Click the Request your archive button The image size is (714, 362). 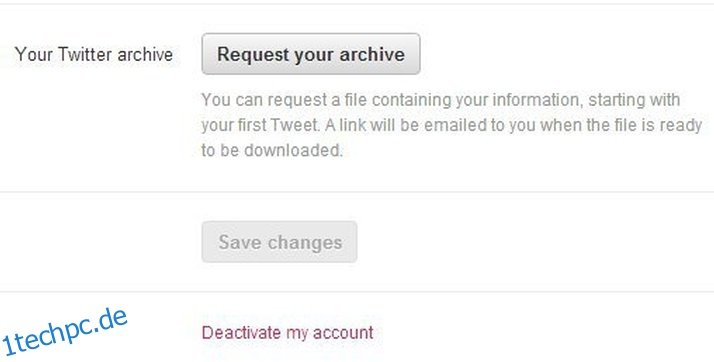[x=311, y=54]
